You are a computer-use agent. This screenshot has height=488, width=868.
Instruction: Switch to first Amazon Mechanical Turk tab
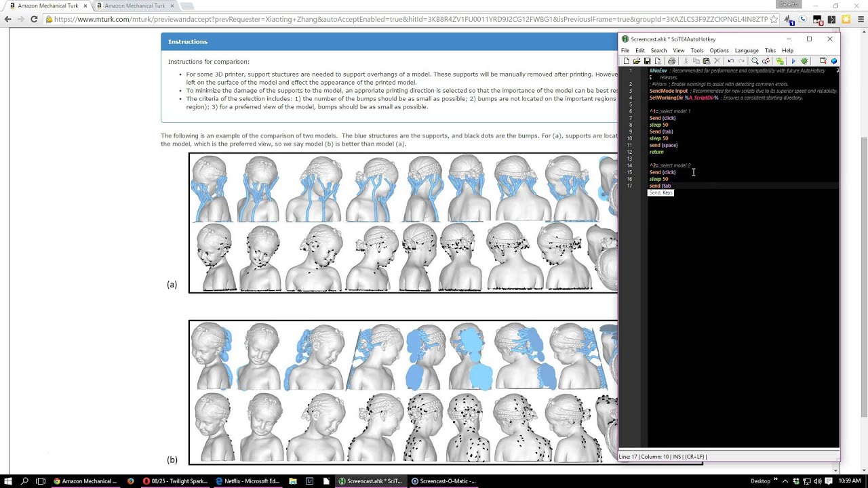pyautogui.click(x=47, y=5)
